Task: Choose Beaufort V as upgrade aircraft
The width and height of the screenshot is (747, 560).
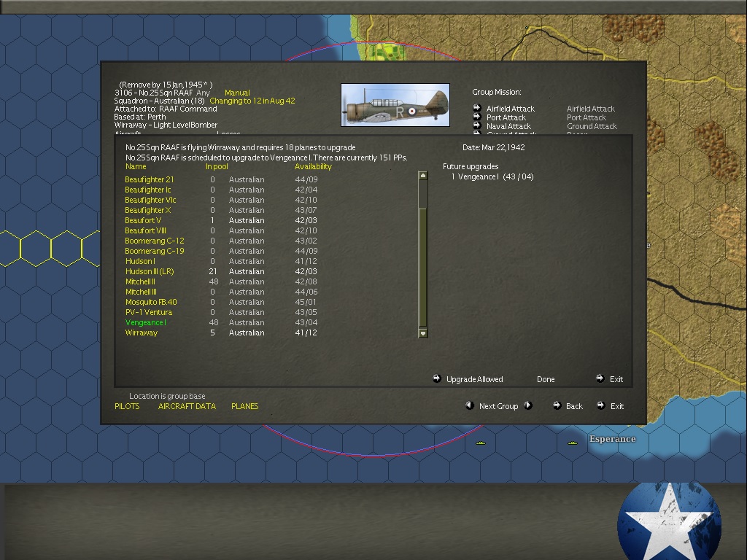Action: (143, 220)
